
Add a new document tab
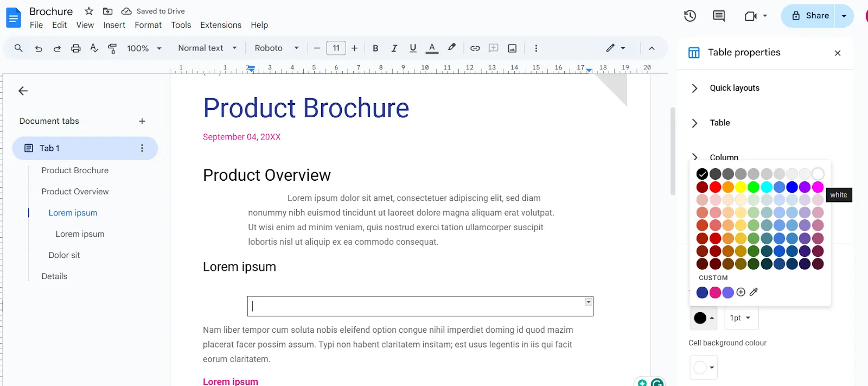[142, 121]
